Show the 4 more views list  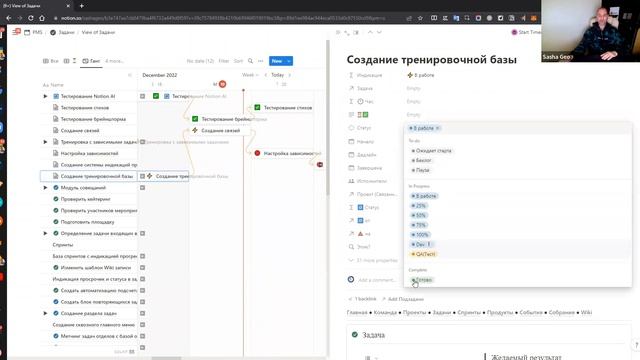(x=114, y=61)
